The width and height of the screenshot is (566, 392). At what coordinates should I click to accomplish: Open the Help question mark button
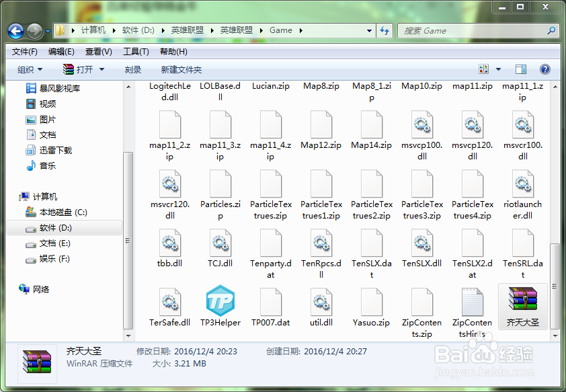[544, 69]
